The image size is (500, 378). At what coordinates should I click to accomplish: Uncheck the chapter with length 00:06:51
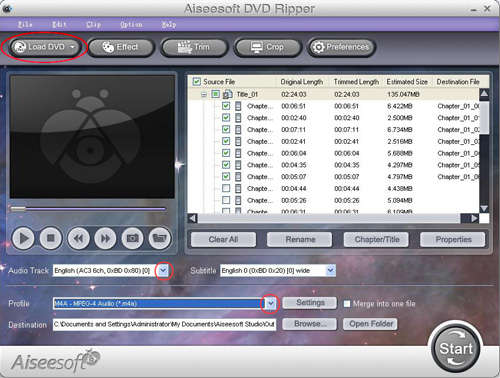tap(226, 106)
